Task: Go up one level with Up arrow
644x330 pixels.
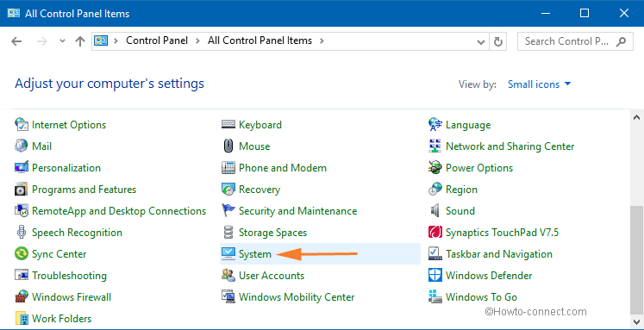Action: (x=80, y=41)
